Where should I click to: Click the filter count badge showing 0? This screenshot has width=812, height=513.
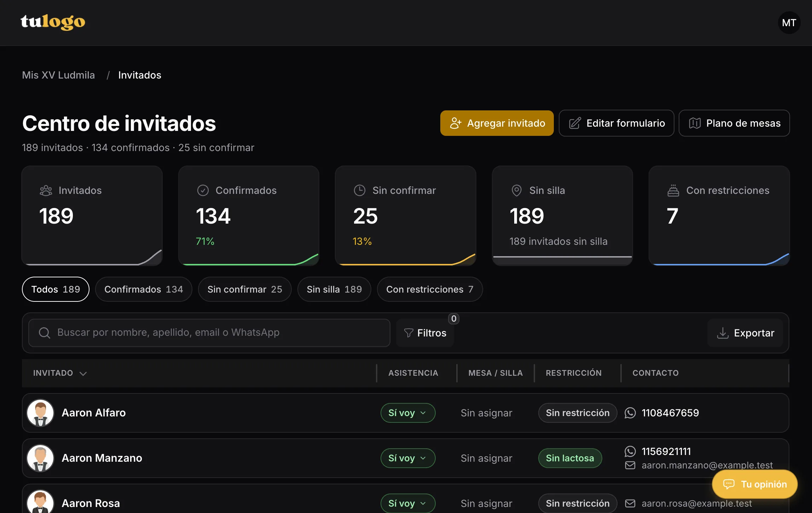click(x=454, y=318)
